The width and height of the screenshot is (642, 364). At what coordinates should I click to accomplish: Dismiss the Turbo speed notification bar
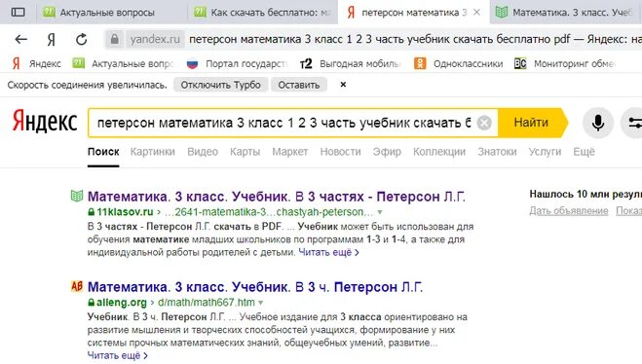coord(343,85)
